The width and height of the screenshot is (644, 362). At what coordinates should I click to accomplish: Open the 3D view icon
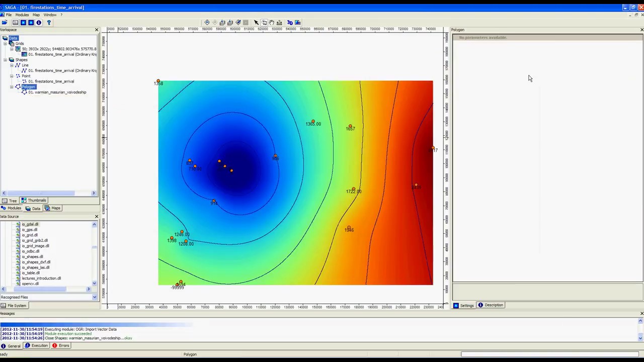point(290,23)
